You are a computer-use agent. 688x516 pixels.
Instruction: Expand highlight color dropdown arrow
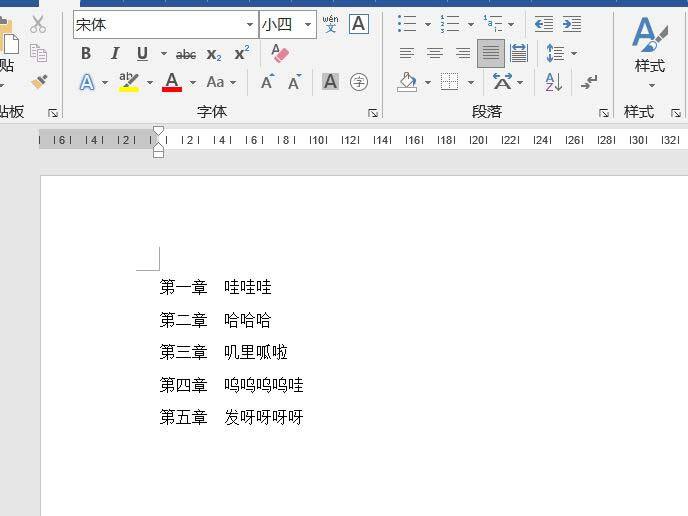coord(150,82)
